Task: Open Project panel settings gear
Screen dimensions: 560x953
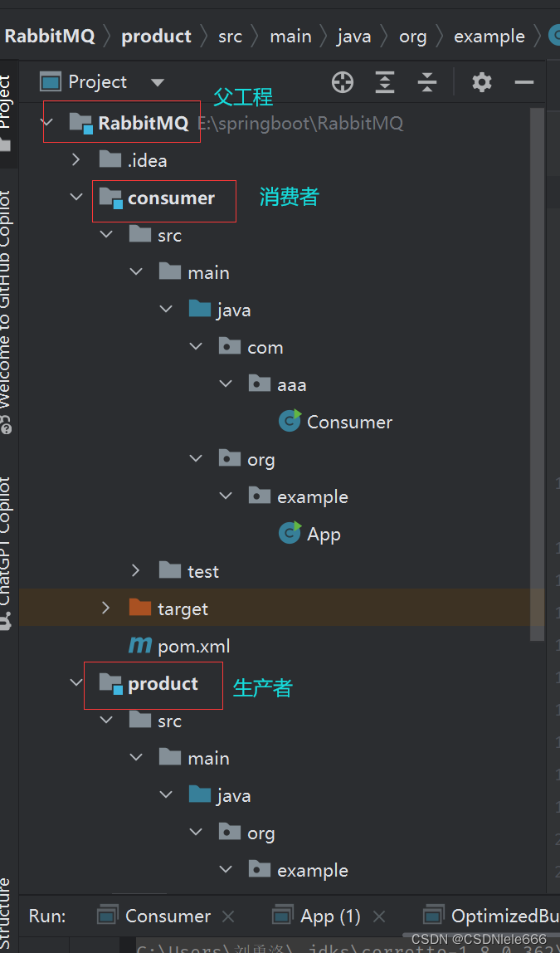Action: (482, 82)
